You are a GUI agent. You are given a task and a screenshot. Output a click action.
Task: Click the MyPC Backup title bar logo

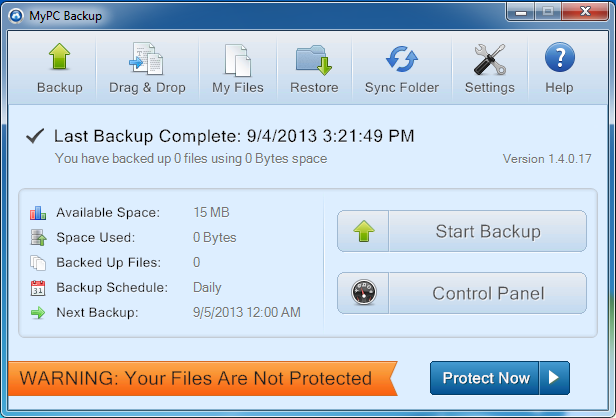(x=16, y=16)
